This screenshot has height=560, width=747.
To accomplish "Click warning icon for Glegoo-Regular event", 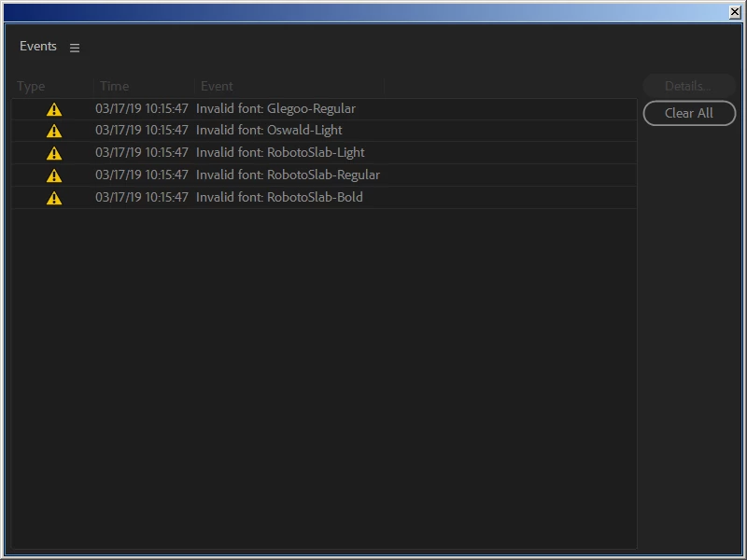I will click(x=54, y=109).
